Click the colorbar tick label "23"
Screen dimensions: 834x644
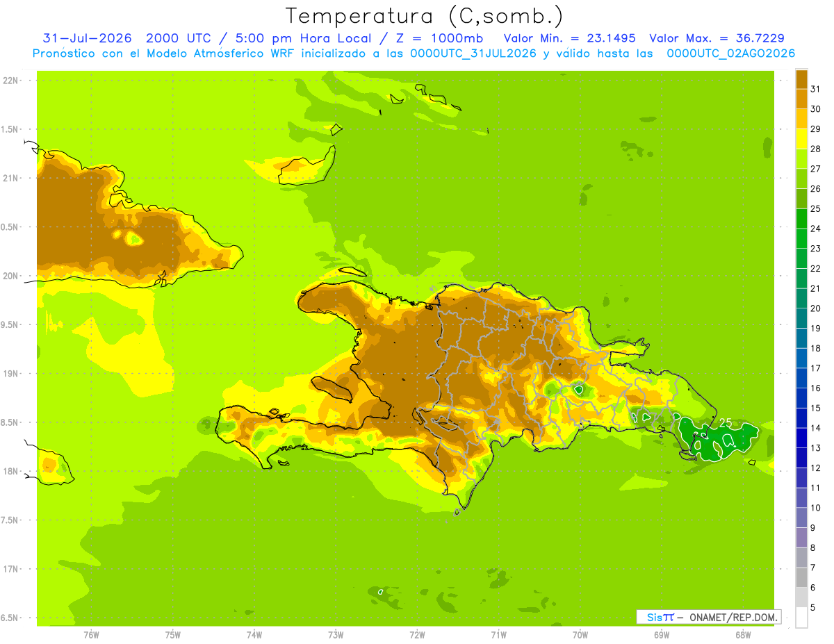tap(815, 249)
